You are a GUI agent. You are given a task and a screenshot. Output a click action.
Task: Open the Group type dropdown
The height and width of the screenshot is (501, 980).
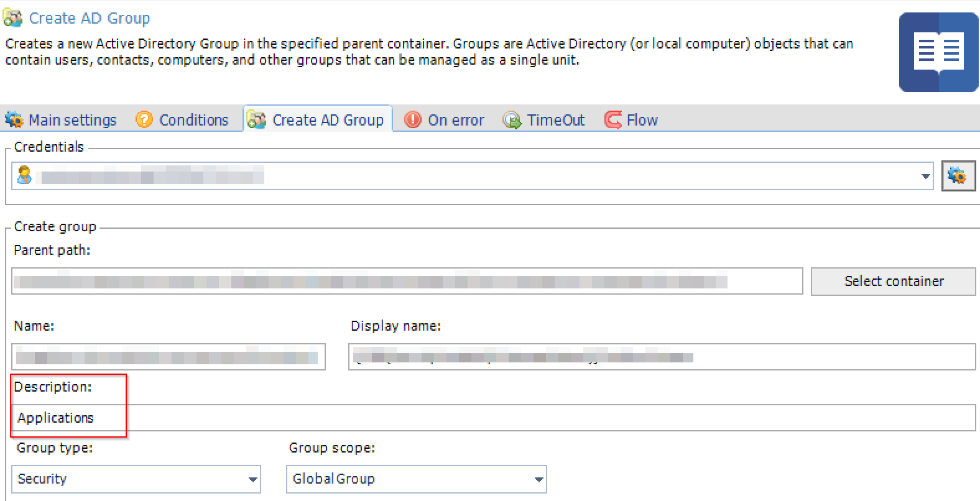(252, 479)
